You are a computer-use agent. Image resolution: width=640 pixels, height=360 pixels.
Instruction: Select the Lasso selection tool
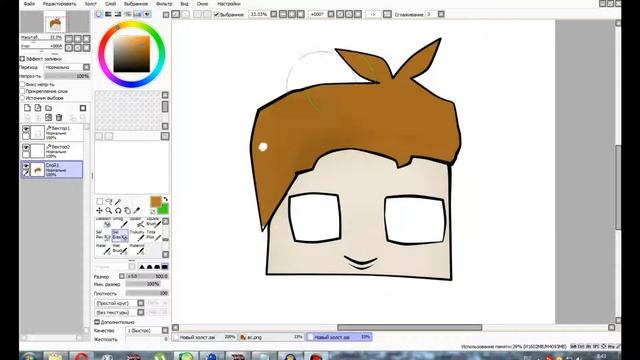(x=109, y=202)
